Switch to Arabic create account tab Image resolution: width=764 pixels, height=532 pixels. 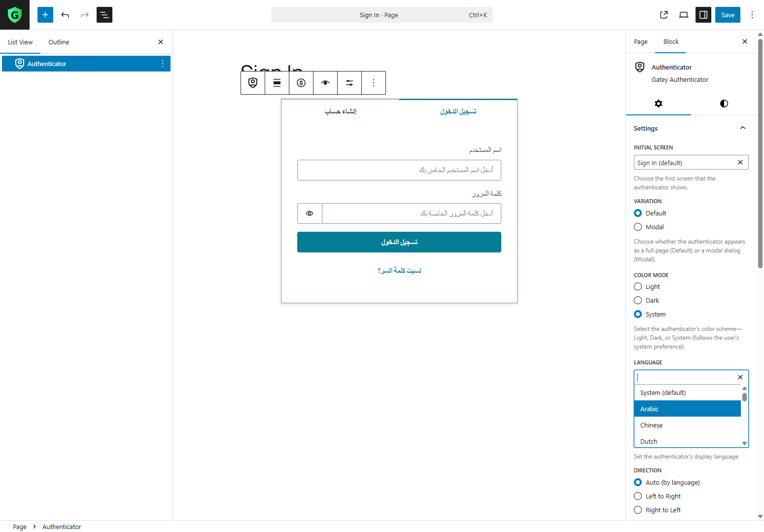tap(340, 111)
